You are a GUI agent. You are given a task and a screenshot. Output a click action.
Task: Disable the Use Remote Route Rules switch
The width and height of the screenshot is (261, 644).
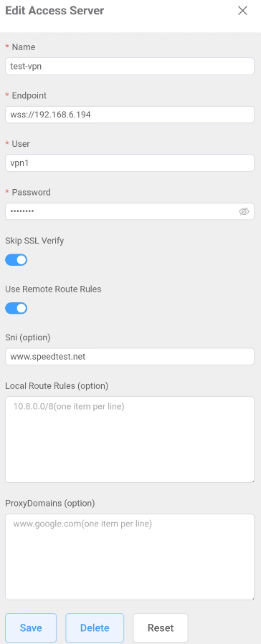point(16,308)
